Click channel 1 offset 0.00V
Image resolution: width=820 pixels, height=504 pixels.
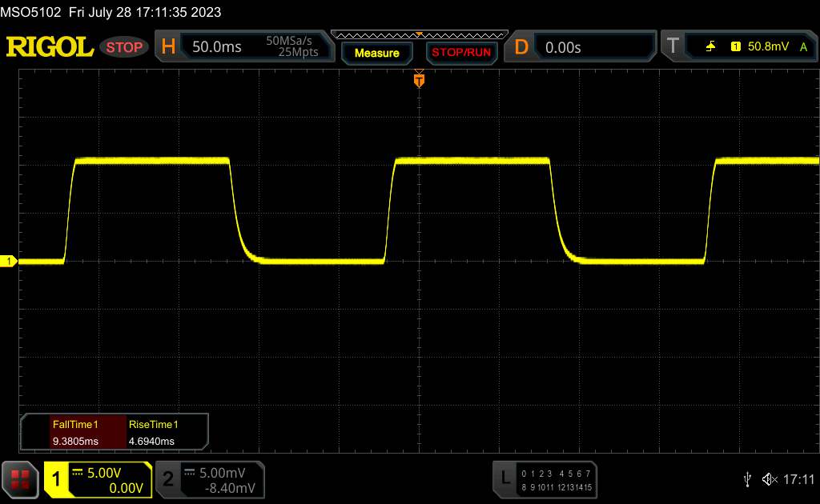pos(126,488)
